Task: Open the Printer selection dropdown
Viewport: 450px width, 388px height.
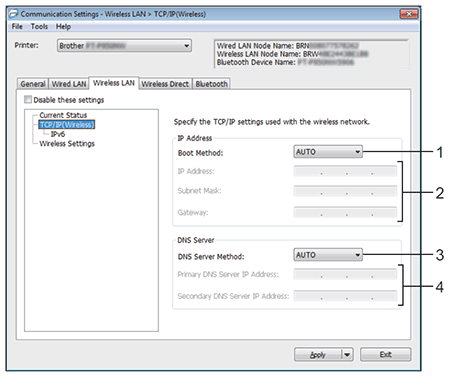Action: 124,46
